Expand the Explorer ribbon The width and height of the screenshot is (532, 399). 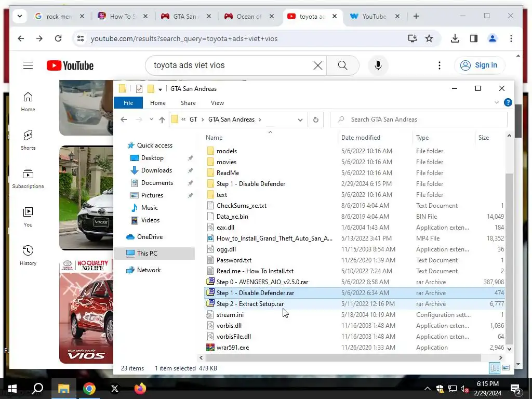(496, 102)
